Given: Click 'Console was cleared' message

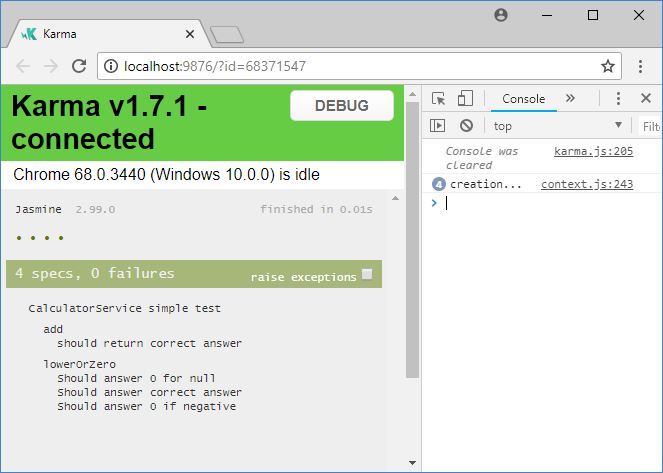Looking at the screenshot, I should point(482,158).
